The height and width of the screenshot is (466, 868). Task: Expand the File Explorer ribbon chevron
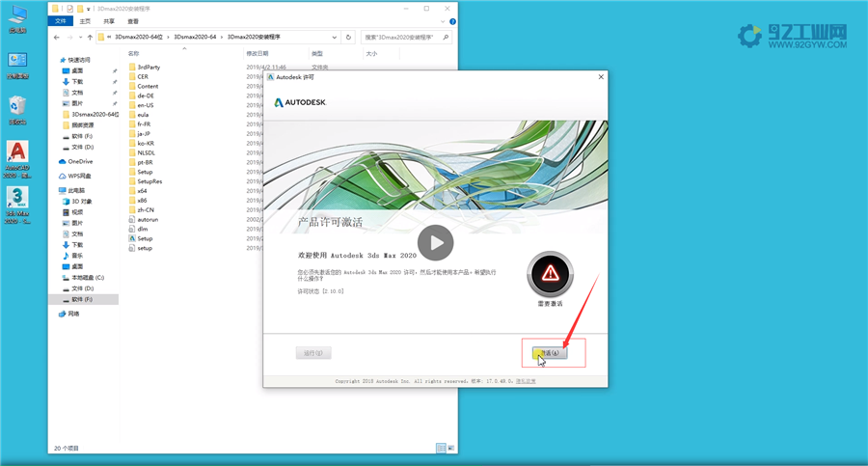443,21
